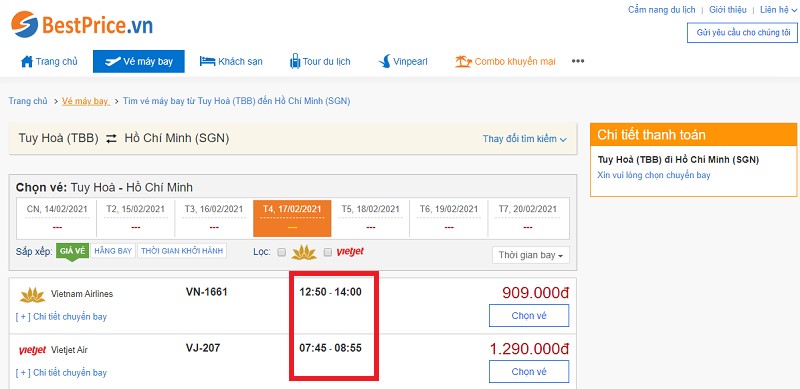800x389 pixels.
Task: Open the Liên hệ dropdown menu
Action: point(778,10)
